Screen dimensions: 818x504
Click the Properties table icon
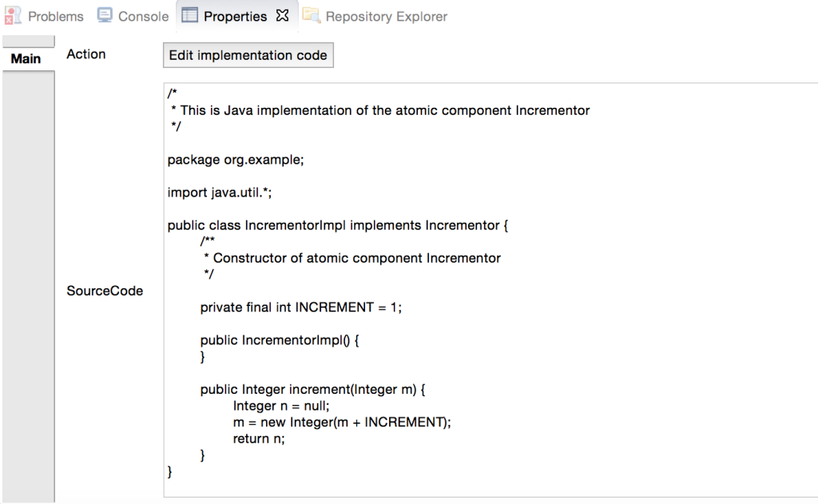coord(189,15)
